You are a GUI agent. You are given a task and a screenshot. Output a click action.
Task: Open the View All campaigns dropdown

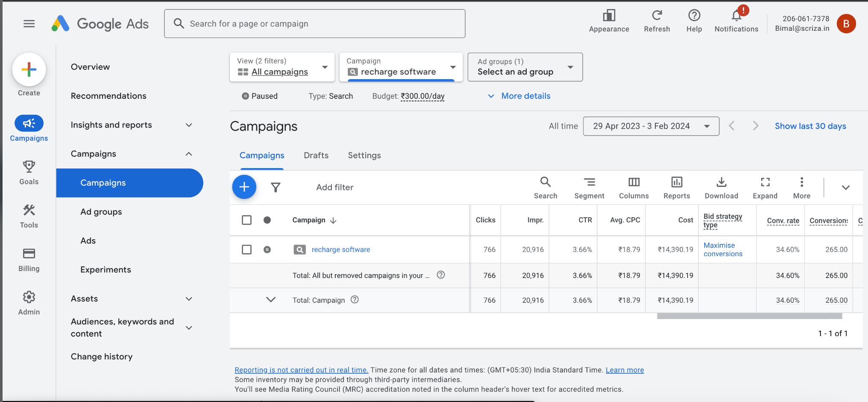point(282,67)
